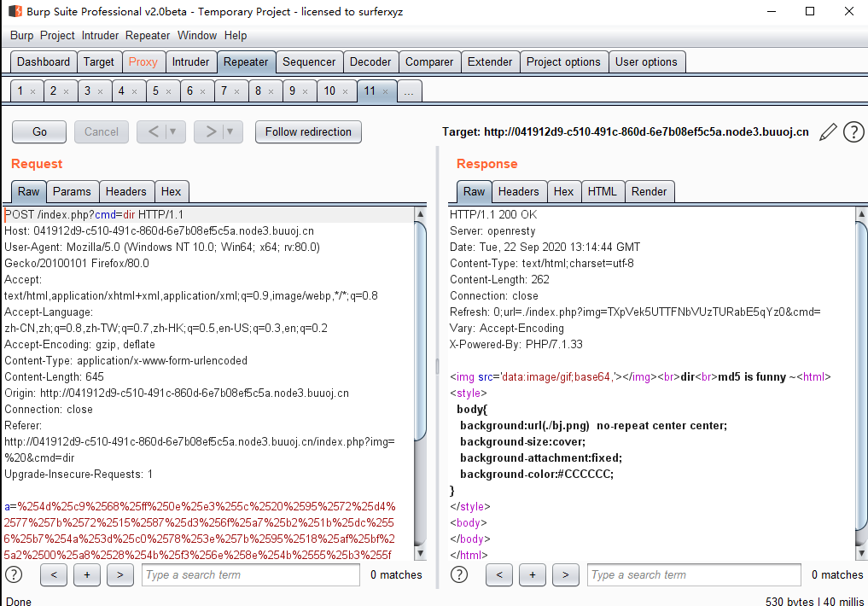Viewport: 868px width, 606px height.
Task: Close repeater tab 3 with its x
Action: click(x=100, y=91)
